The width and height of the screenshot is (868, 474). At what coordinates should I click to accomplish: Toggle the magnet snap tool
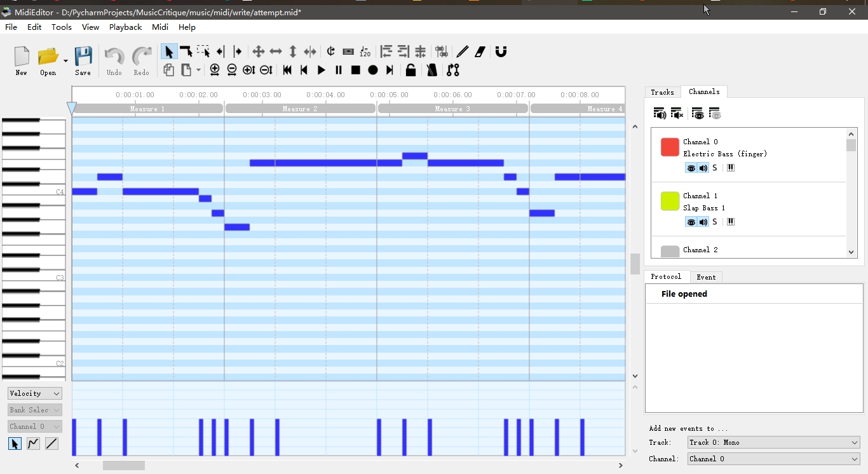[x=501, y=51]
